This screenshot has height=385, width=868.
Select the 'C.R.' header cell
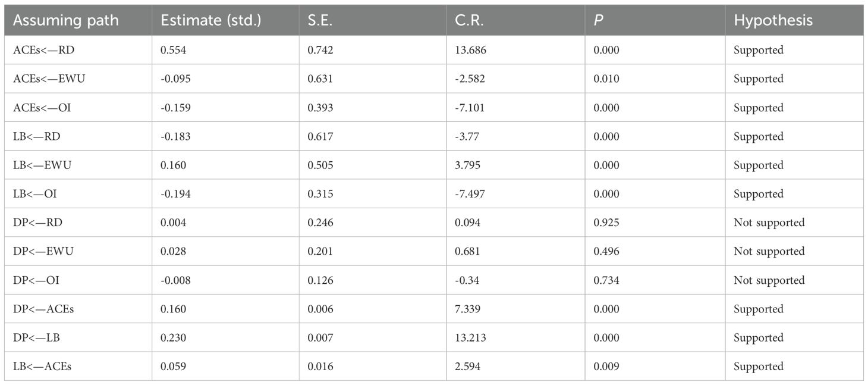click(467, 21)
